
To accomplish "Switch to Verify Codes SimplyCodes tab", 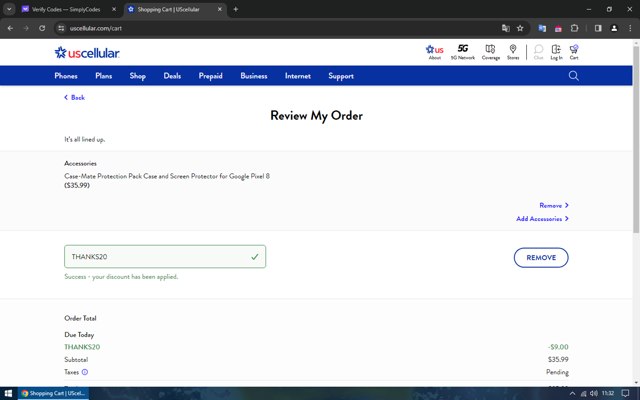I will point(65,9).
